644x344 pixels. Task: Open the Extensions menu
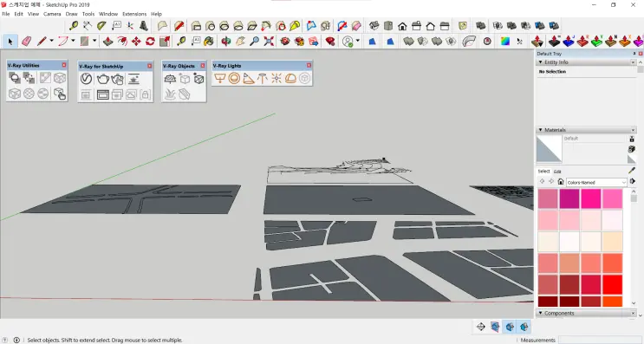pyautogui.click(x=134, y=14)
